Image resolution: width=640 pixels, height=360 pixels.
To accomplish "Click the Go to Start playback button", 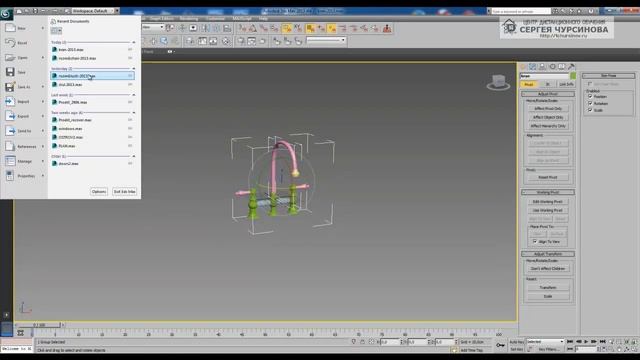I will click(x=570, y=341).
